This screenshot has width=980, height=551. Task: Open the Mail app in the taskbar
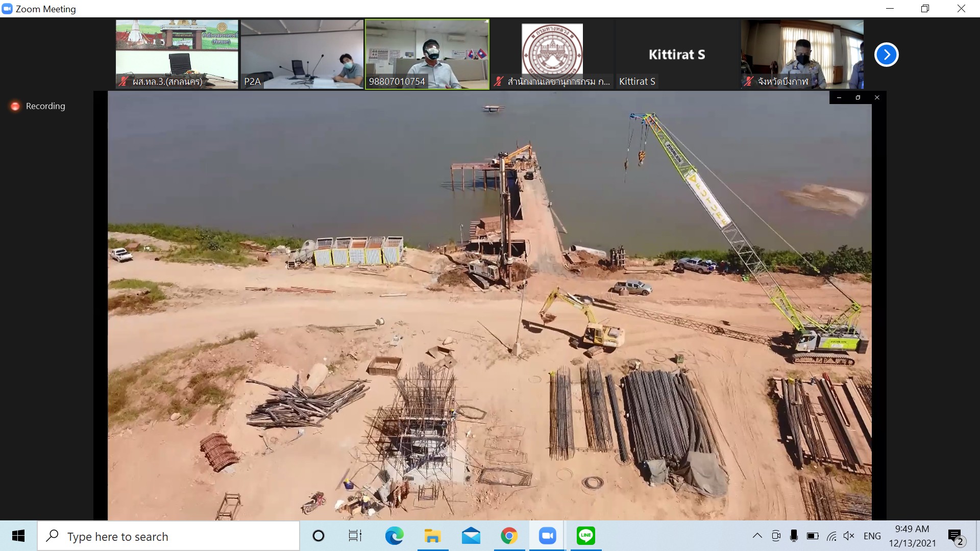pyautogui.click(x=471, y=536)
